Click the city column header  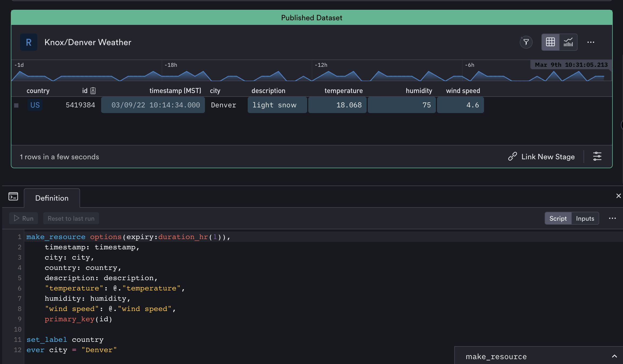coord(215,91)
